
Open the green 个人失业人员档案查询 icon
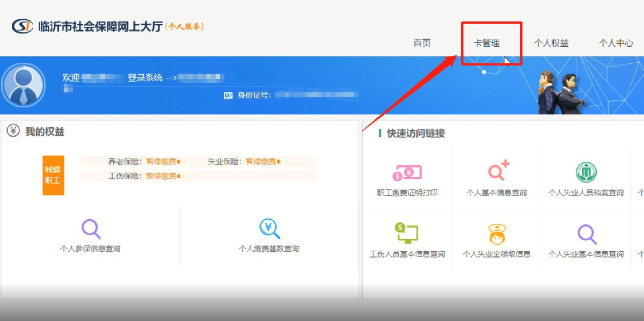586,172
